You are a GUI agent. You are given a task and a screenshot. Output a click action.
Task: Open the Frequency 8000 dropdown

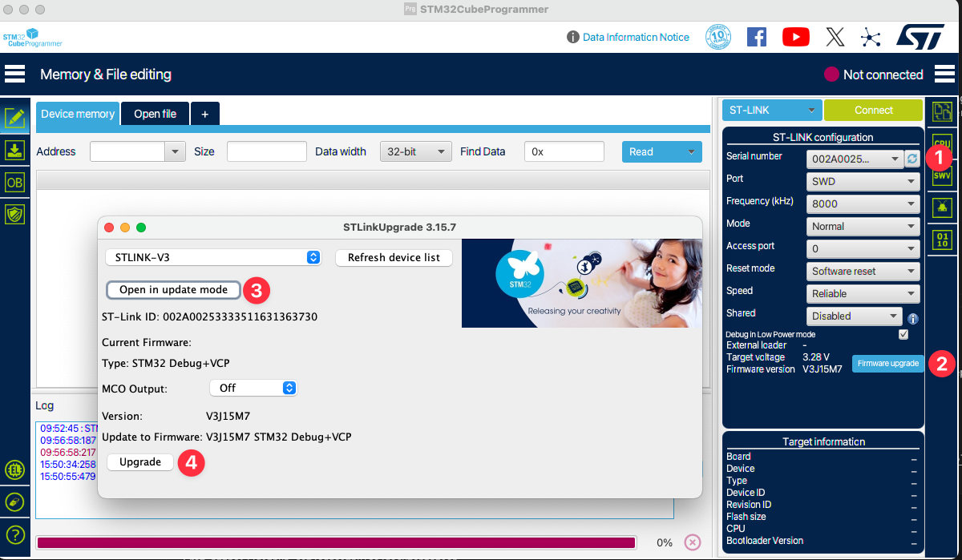point(863,203)
